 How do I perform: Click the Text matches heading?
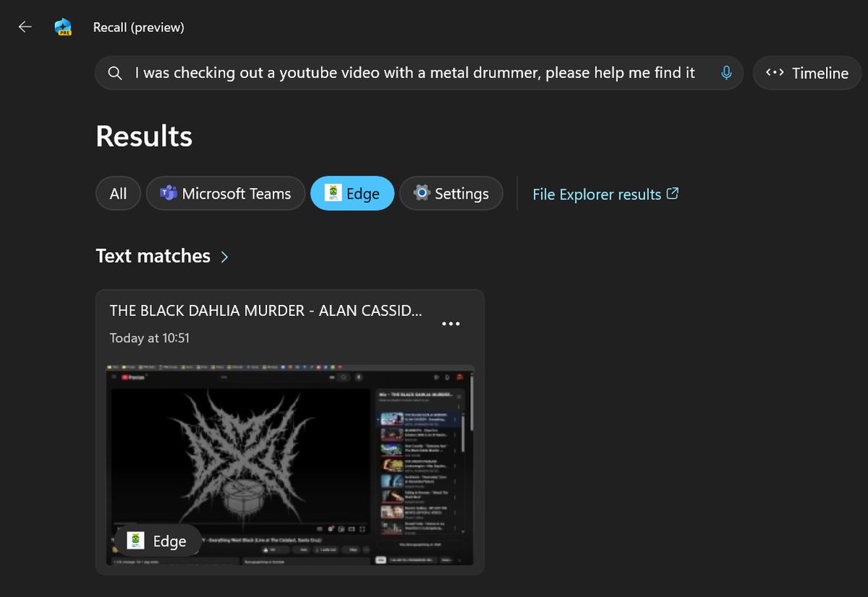pyautogui.click(x=153, y=256)
